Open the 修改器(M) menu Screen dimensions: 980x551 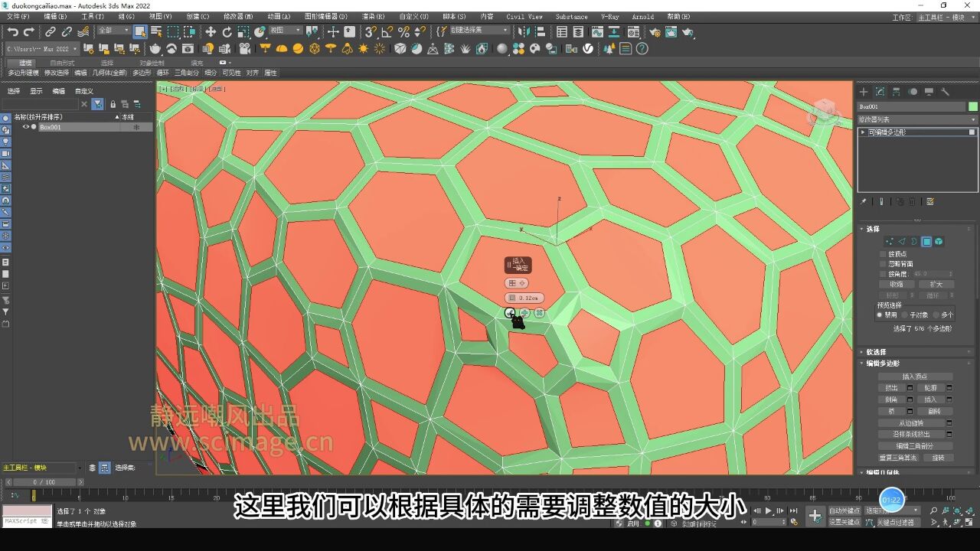click(x=238, y=16)
